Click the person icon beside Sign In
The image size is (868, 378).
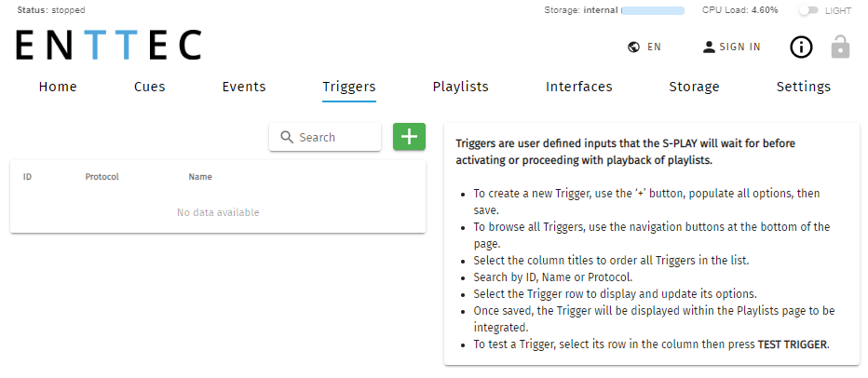(x=709, y=47)
